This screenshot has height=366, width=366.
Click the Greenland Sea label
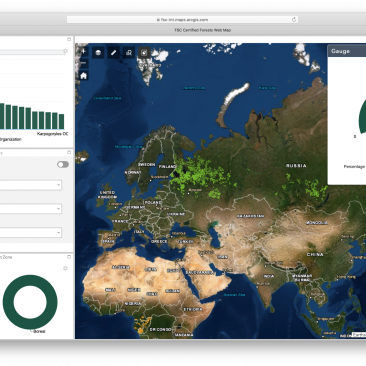[x=107, y=98]
